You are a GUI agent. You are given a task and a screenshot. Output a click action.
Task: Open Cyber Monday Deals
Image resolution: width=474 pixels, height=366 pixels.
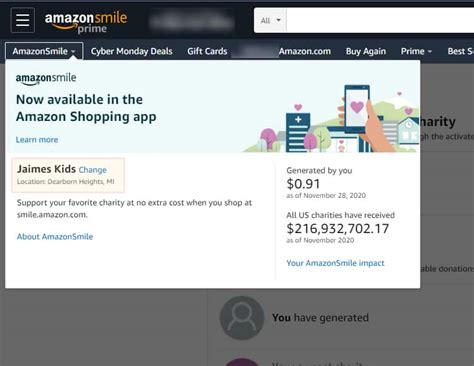(131, 51)
